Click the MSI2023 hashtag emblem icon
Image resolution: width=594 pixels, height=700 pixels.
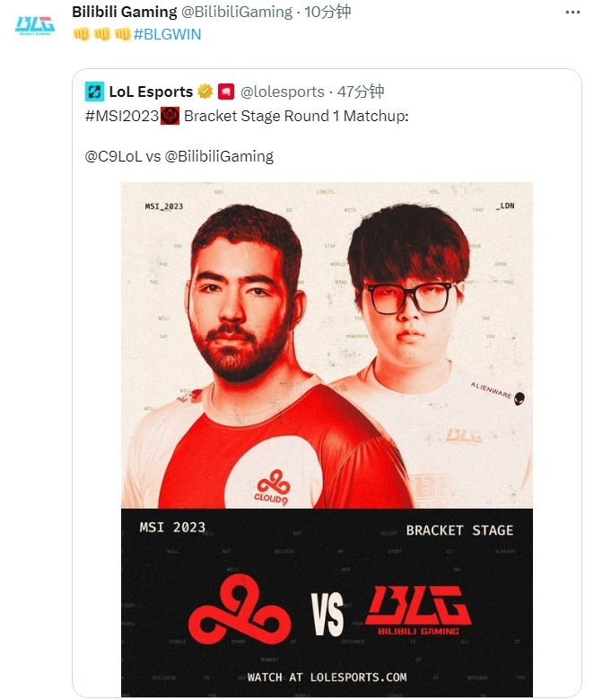pos(170,116)
